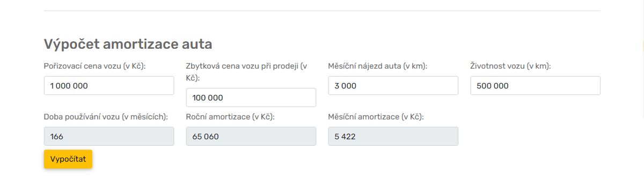This screenshot has height=193, width=644.
Task: Click the label "Měsíční nájezd auta (v km):"
Action: click(381, 66)
